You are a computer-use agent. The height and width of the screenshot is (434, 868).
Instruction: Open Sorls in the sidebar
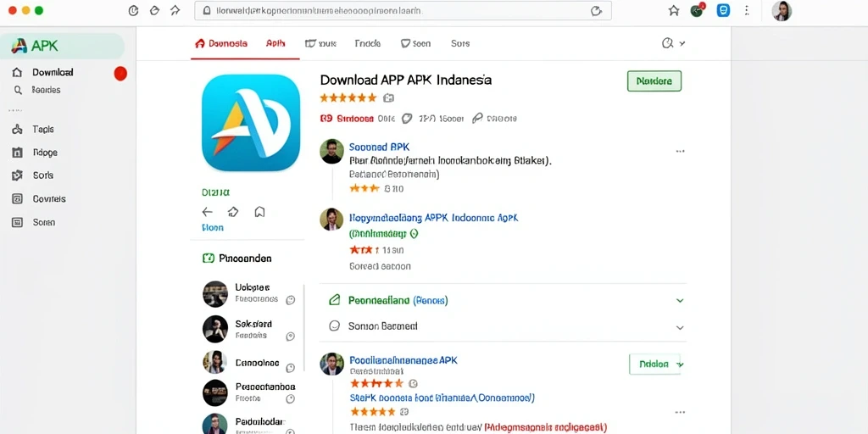tap(42, 175)
